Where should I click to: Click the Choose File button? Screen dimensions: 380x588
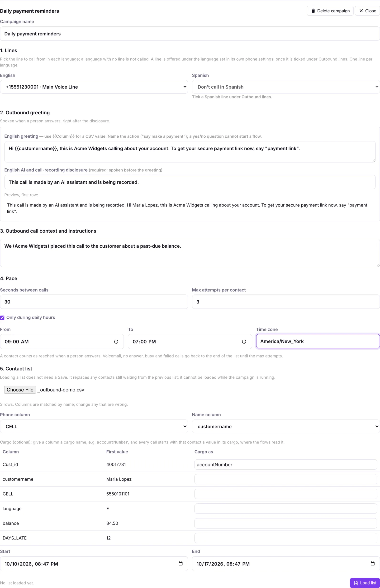pyautogui.click(x=20, y=390)
